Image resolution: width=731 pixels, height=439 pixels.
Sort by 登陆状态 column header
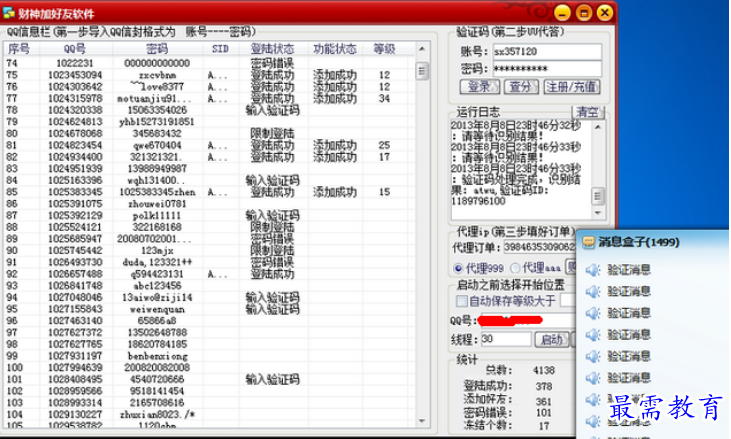point(272,48)
